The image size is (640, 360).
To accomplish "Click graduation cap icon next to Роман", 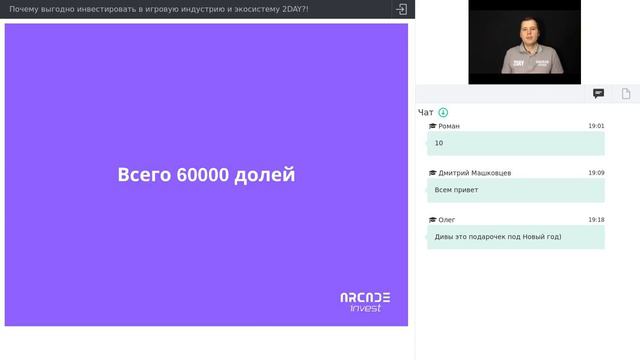I will coord(433,126).
